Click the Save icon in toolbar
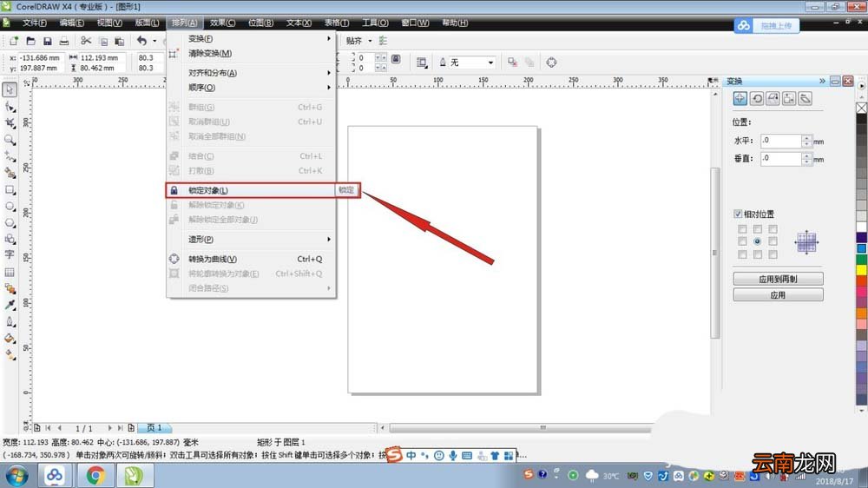The width and height of the screenshot is (868, 488). [x=47, y=41]
